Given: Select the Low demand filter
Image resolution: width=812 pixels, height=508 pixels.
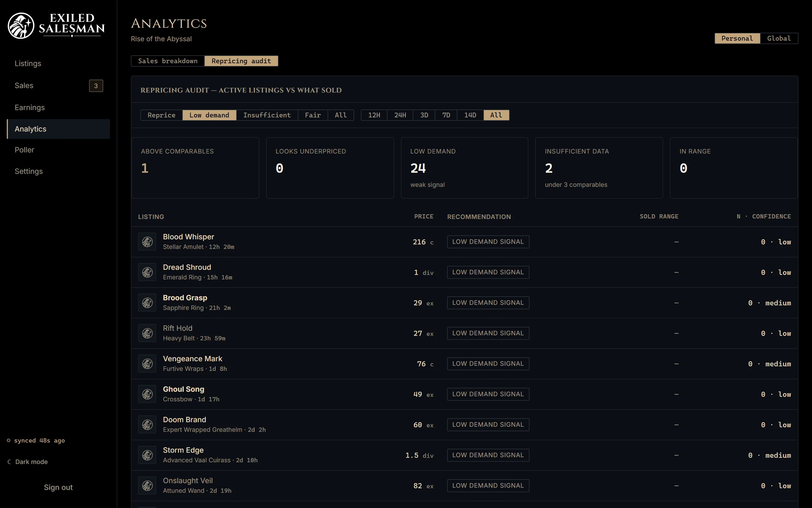Looking at the screenshot, I should coord(209,115).
